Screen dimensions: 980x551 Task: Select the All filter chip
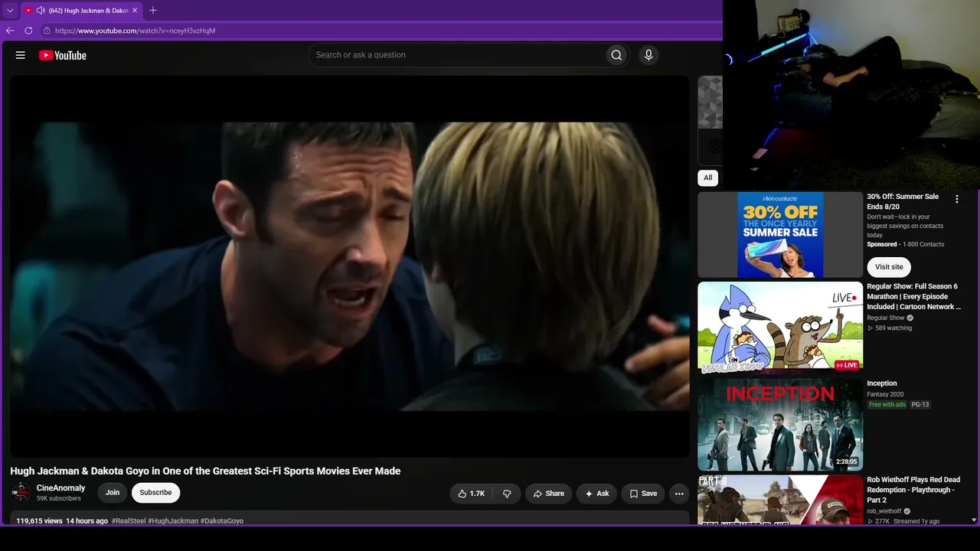(x=708, y=178)
